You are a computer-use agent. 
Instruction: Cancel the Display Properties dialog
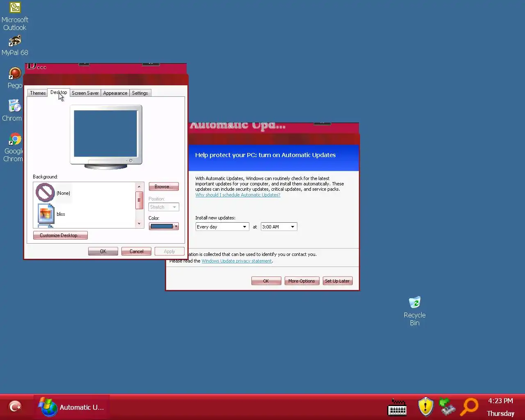click(x=136, y=251)
